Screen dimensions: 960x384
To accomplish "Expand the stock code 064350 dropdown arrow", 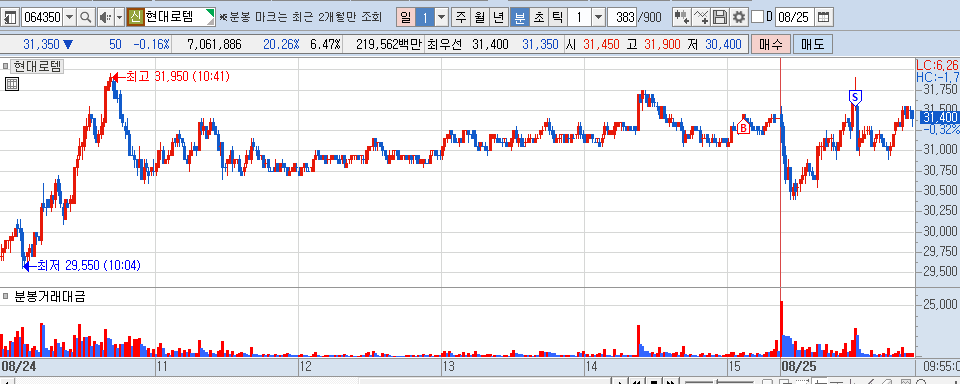I will (x=70, y=17).
